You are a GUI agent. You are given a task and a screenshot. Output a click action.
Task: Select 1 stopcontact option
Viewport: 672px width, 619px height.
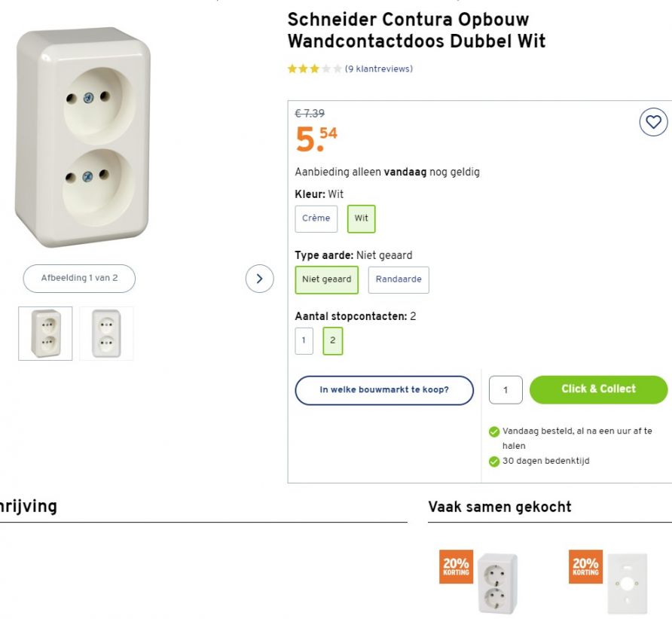304,340
